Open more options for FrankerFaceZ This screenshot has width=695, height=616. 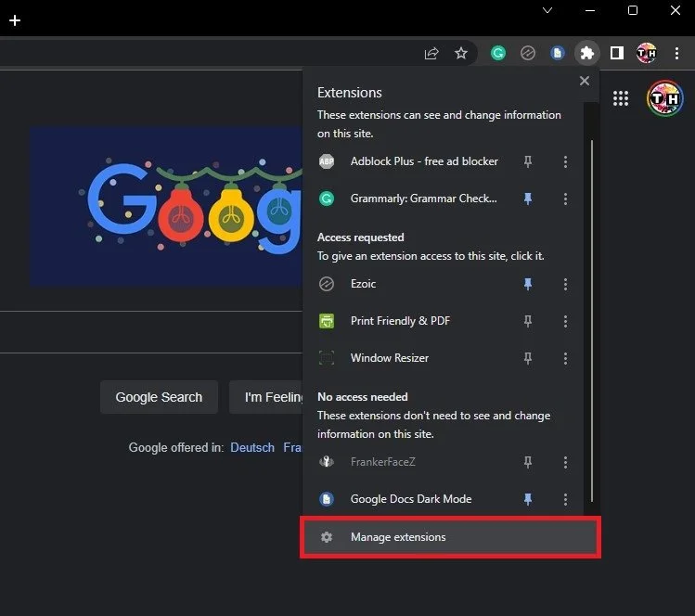click(565, 462)
